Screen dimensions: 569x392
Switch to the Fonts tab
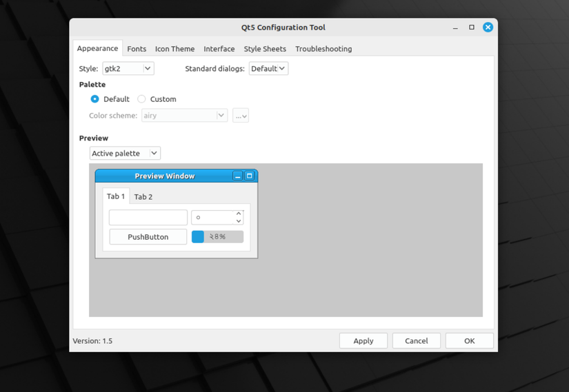point(137,49)
